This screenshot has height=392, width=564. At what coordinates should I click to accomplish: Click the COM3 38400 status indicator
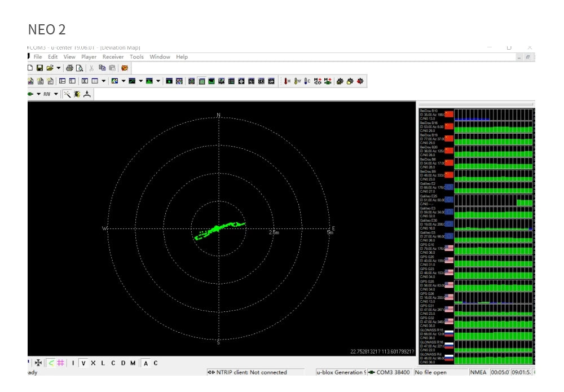tap(389, 372)
